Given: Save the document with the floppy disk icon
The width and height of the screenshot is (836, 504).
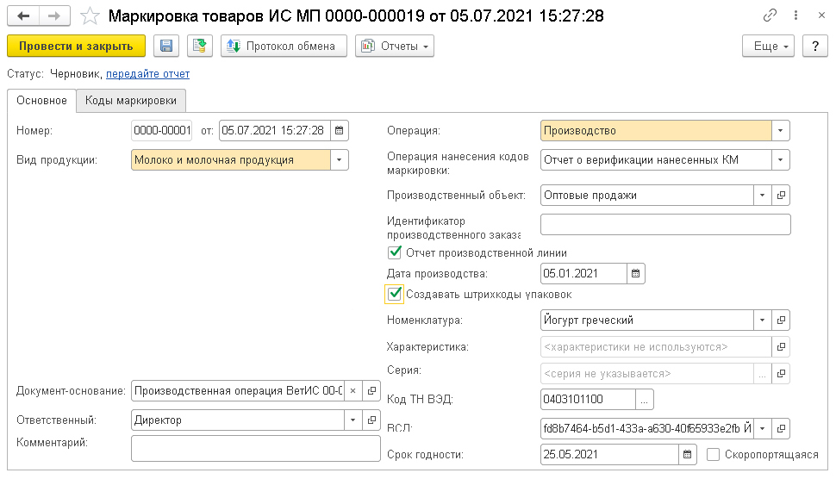Looking at the screenshot, I should tap(166, 46).
